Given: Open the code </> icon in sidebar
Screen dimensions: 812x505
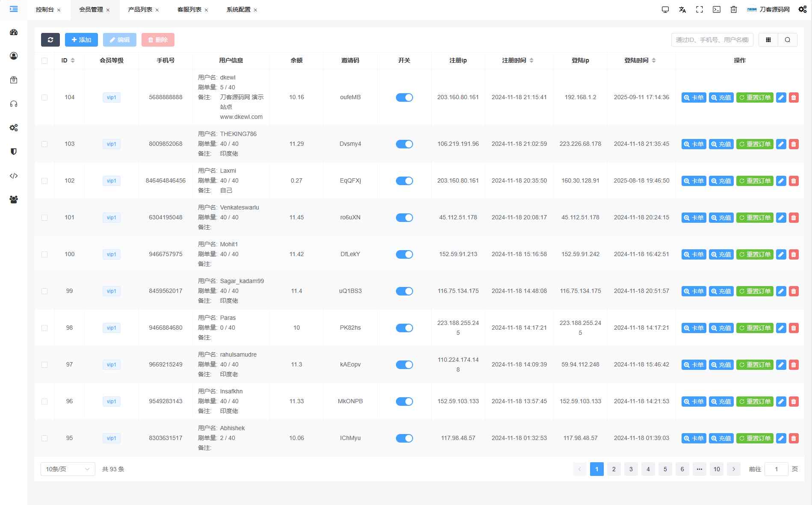Looking at the screenshot, I should pos(14,176).
